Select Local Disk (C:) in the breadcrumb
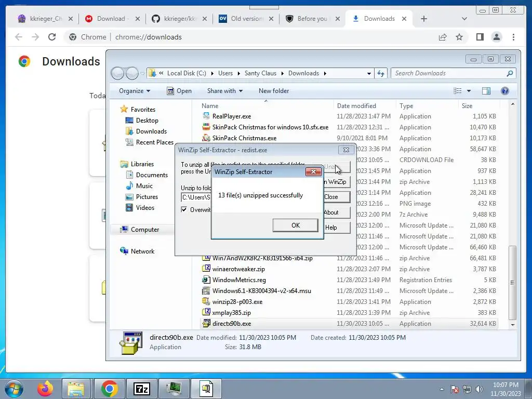Viewport: 532px width, 399px height. (187, 73)
